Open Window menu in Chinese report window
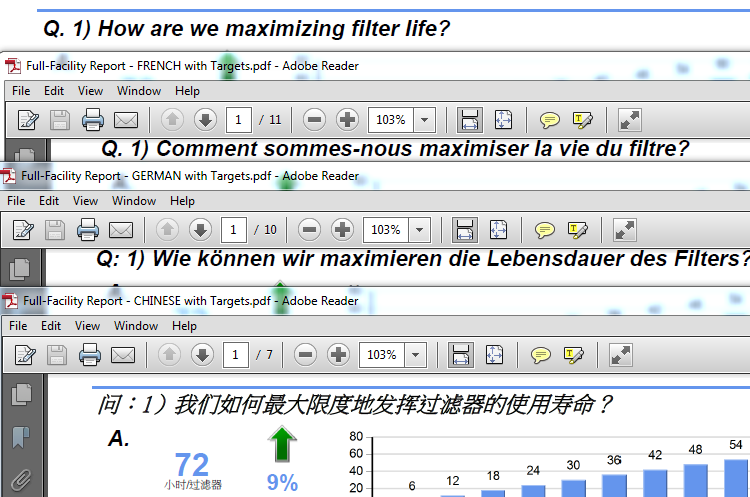The height and width of the screenshot is (497, 750). 136,326
